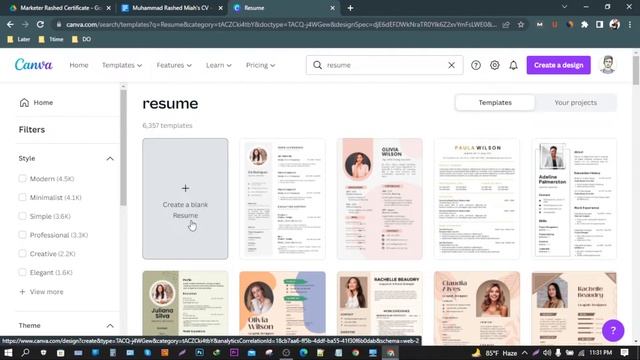
Task: Switch to Muhammad Rashed Miah's CV tab
Action: [x=172, y=8]
